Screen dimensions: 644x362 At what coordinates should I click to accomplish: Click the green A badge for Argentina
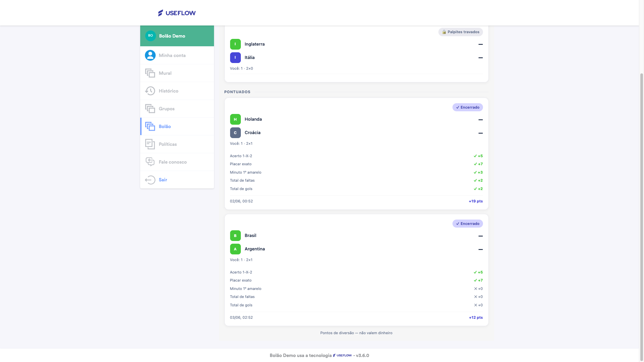tap(235, 249)
